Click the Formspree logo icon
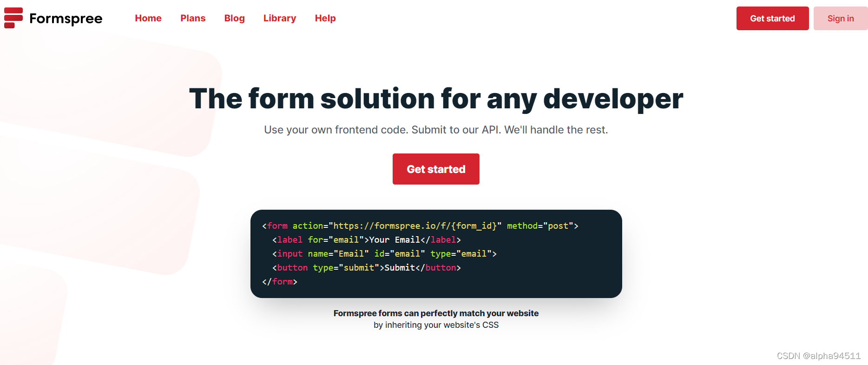This screenshot has height=365, width=868. [13, 18]
